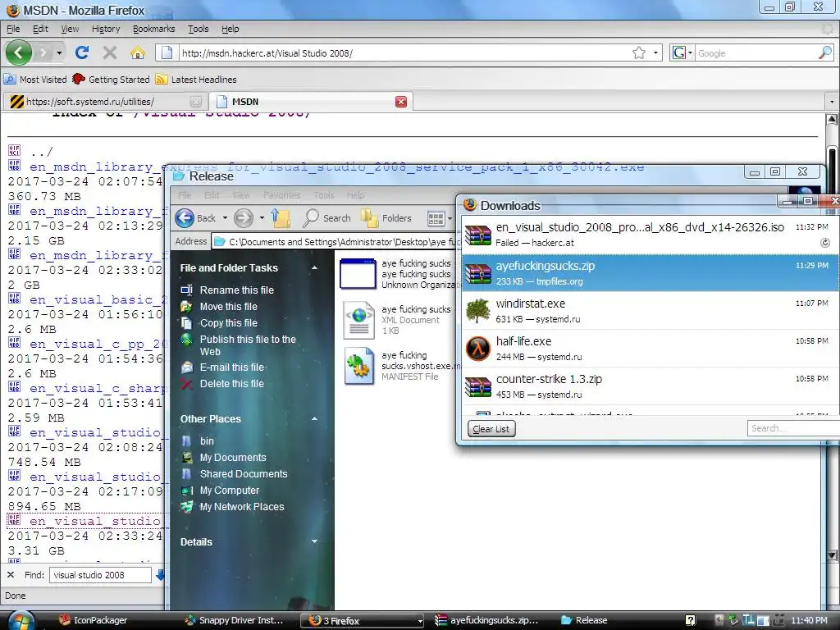Click E-mail this file task link
The width and height of the screenshot is (840, 630).
tap(231, 367)
